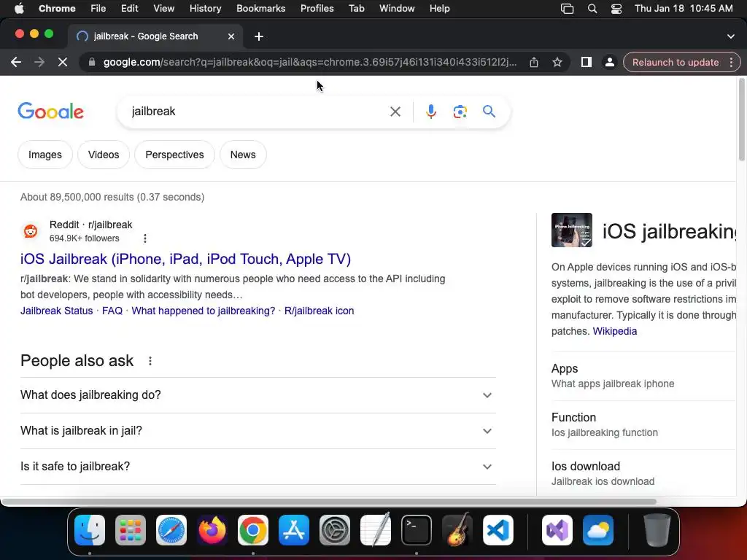Open the iOS Jailbreak Reddit result link
Viewport: 747px width, 560px height.
[x=185, y=259]
